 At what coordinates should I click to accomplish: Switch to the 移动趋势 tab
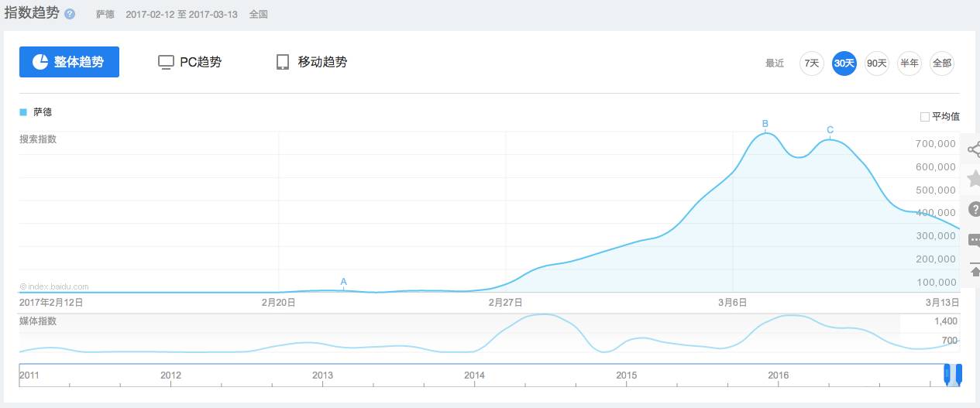point(311,62)
